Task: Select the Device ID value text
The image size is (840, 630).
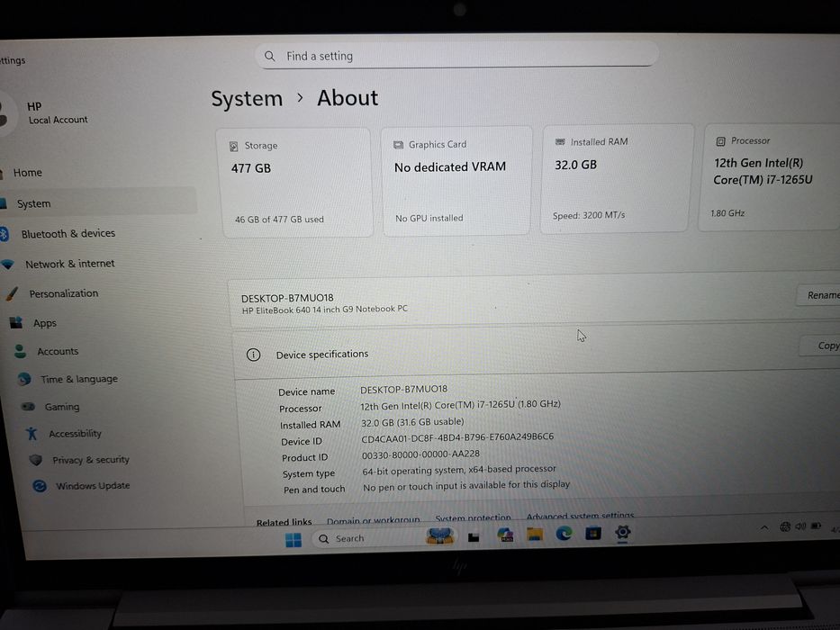Action: pyautogui.click(x=457, y=437)
